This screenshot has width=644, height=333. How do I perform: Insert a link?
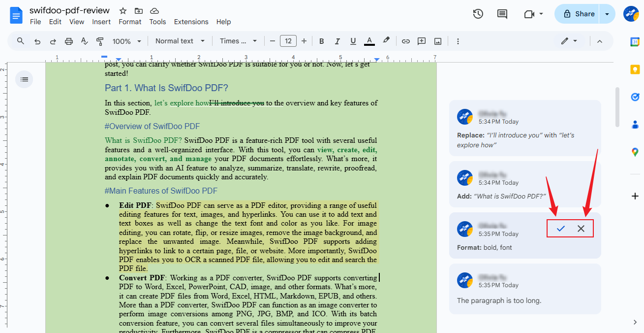406,41
